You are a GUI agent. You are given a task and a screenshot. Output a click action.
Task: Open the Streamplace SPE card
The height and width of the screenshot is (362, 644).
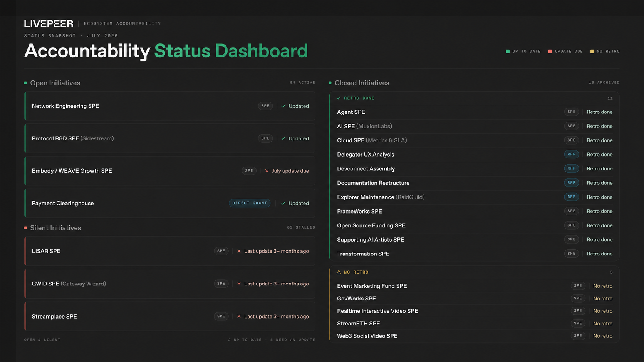click(170, 317)
